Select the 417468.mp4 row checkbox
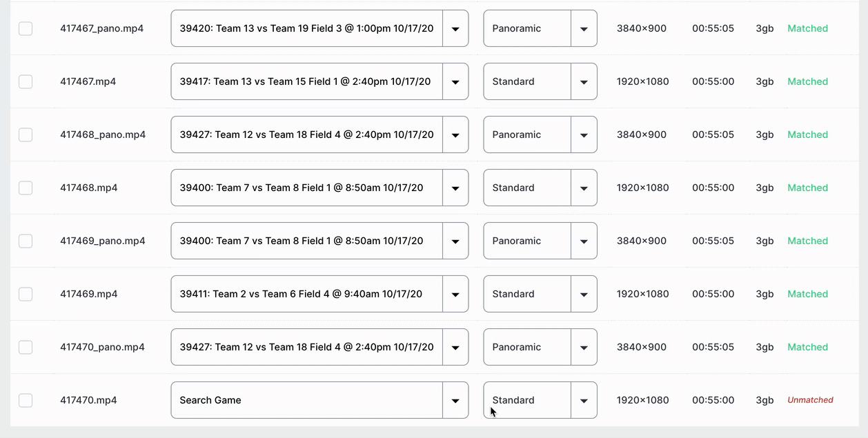Image resolution: width=868 pixels, height=438 pixels. (26, 188)
